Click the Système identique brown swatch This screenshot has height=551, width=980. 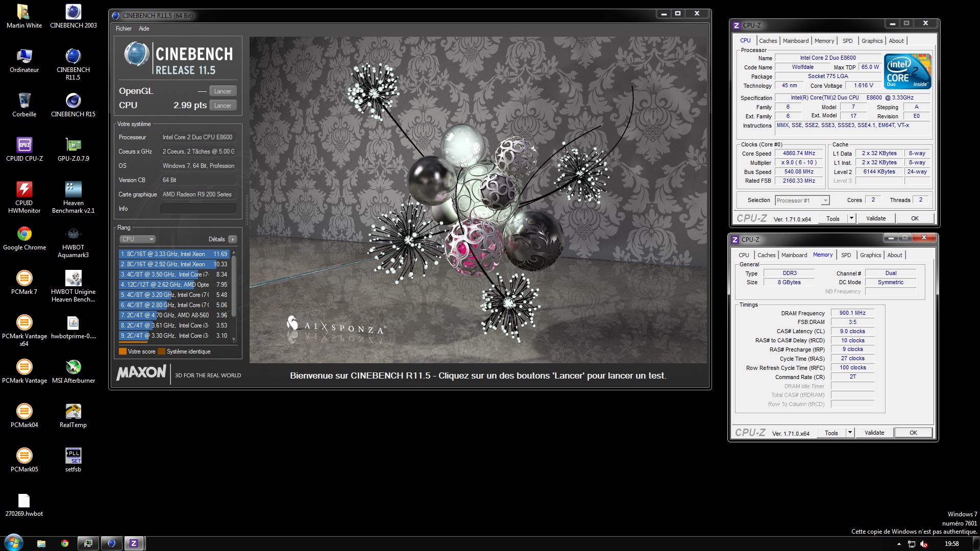click(161, 352)
